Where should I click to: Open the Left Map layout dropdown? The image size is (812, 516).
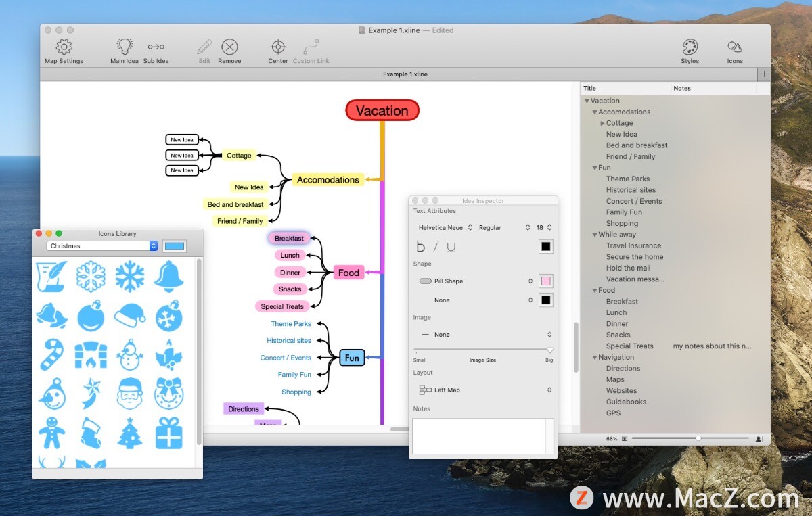click(484, 390)
